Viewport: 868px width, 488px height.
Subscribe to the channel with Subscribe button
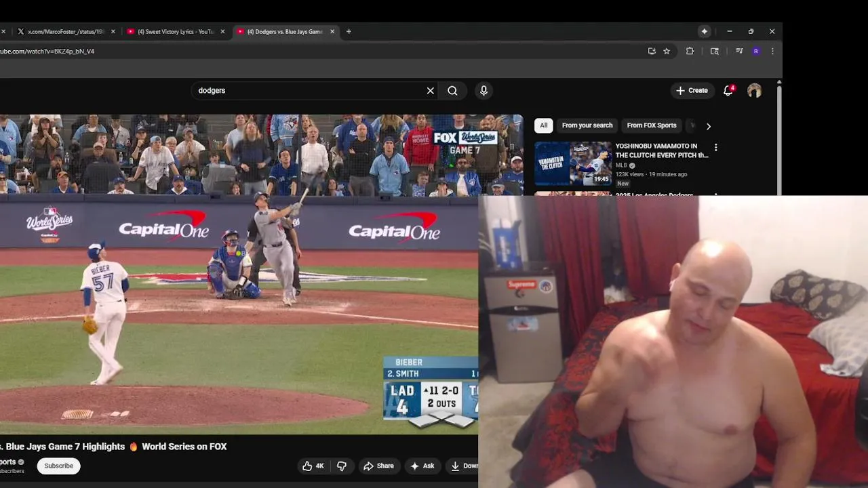[58, 466]
